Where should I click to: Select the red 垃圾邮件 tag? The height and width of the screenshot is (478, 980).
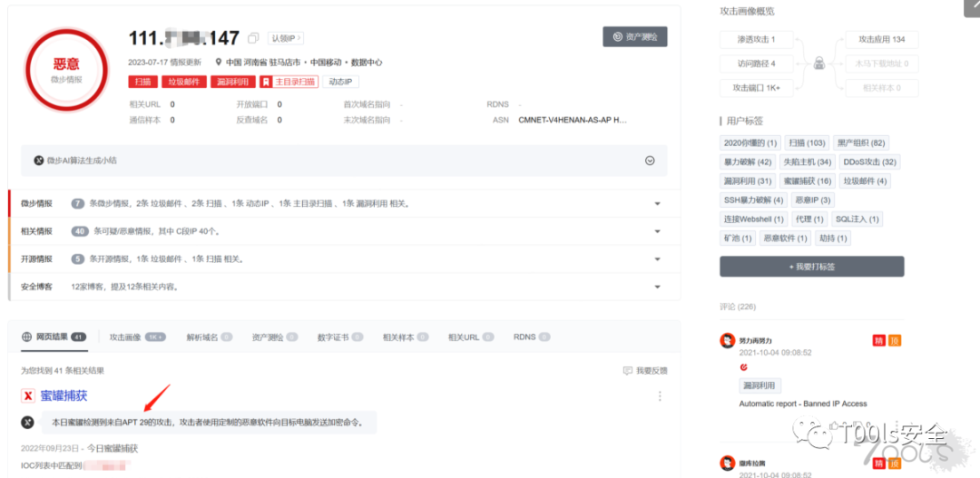click(183, 82)
